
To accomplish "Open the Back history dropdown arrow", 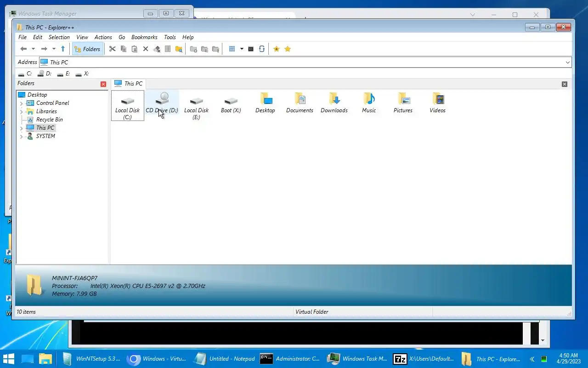I will (33, 49).
